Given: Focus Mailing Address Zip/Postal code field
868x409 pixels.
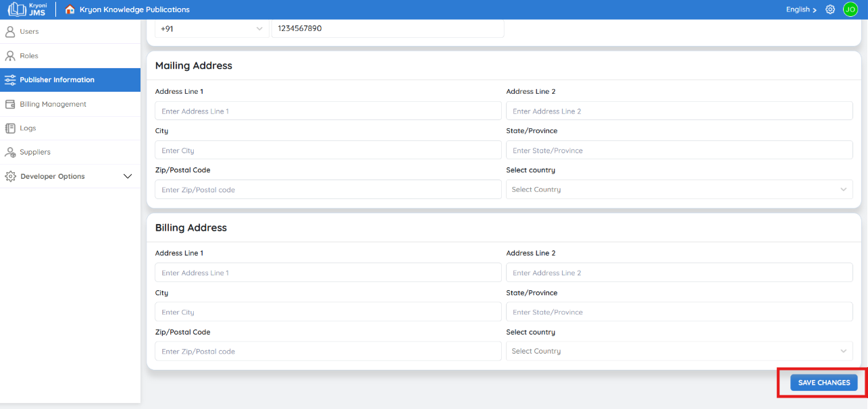Looking at the screenshot, I should click(328, 190).
